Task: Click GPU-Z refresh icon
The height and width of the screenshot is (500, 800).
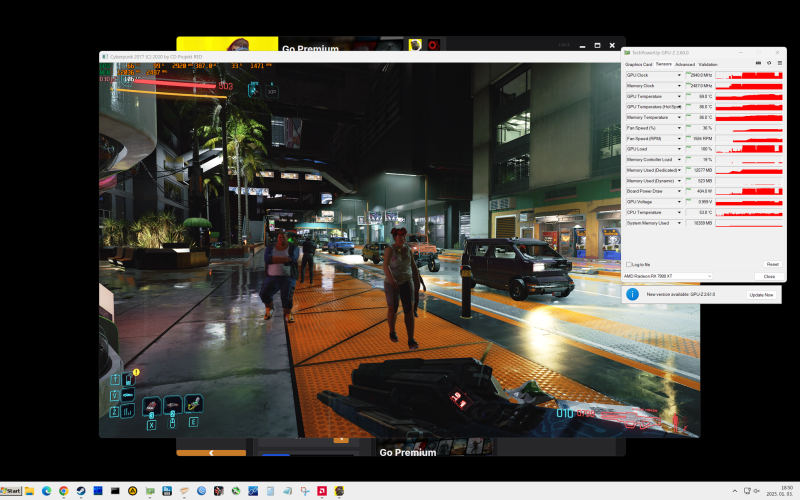Action: (x=769, y=63)
